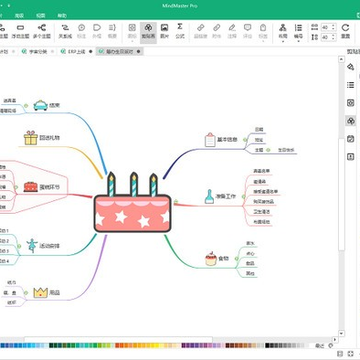Open mark panel icon in right sidebar
360x360 pixels.
(x=350, y=103)
